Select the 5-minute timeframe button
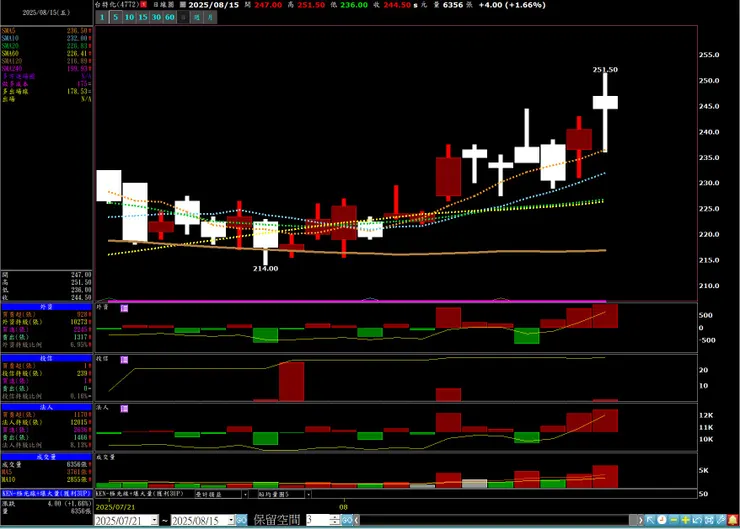This screenshot has width=740, height=529. (x=116, y=17)
